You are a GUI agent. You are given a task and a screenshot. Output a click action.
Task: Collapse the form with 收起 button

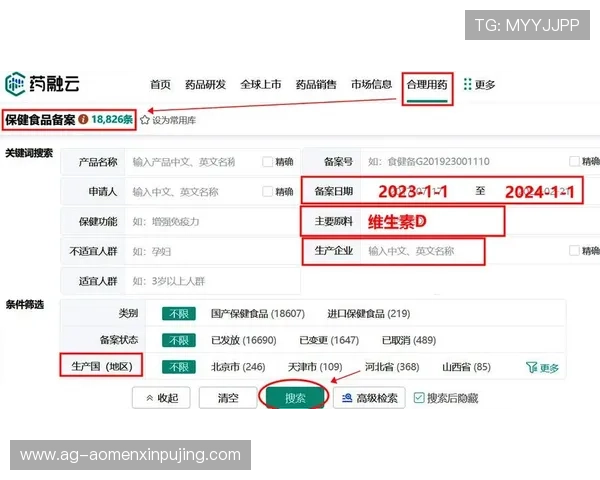point(161,398)
